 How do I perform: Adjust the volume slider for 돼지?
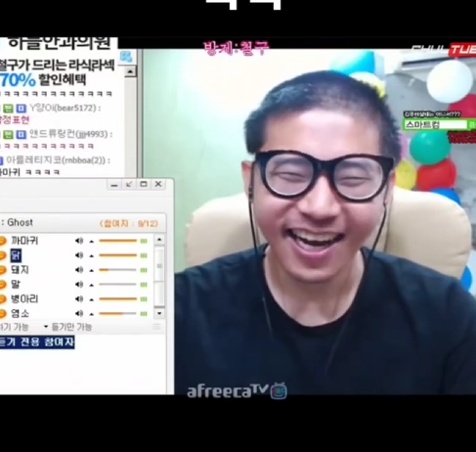pos(118,270)
